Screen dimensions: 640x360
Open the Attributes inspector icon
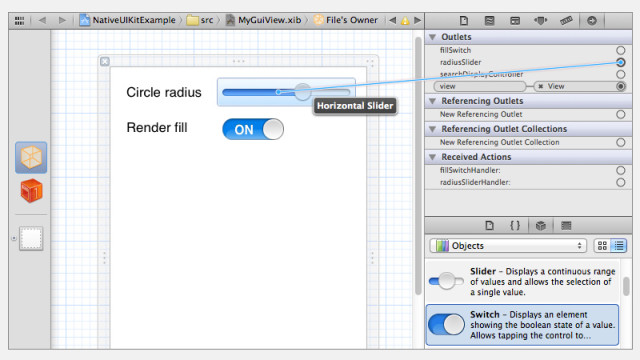point(540,20)
